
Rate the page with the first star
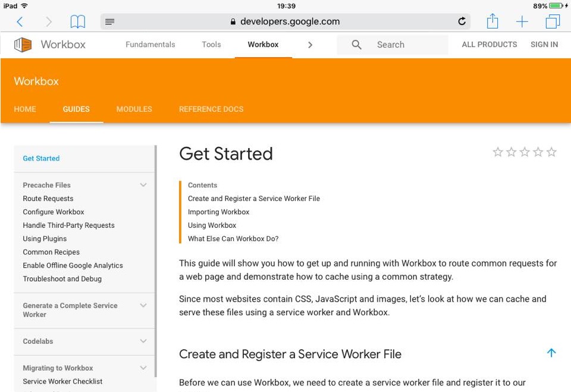tap(498, 152)
